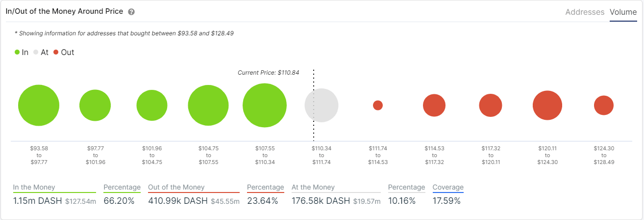Click the $93.58 to $97.77 axis label

point(39,155)
